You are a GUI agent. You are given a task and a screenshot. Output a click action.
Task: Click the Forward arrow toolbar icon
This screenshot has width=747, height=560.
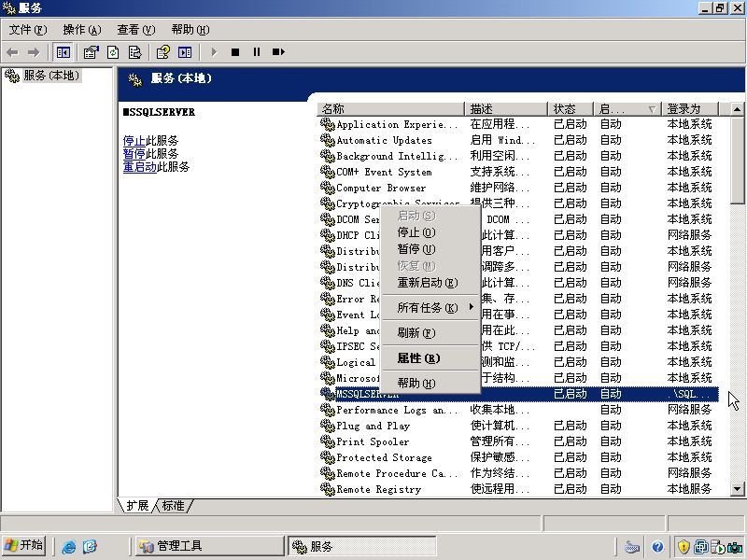tap(34, 52)
